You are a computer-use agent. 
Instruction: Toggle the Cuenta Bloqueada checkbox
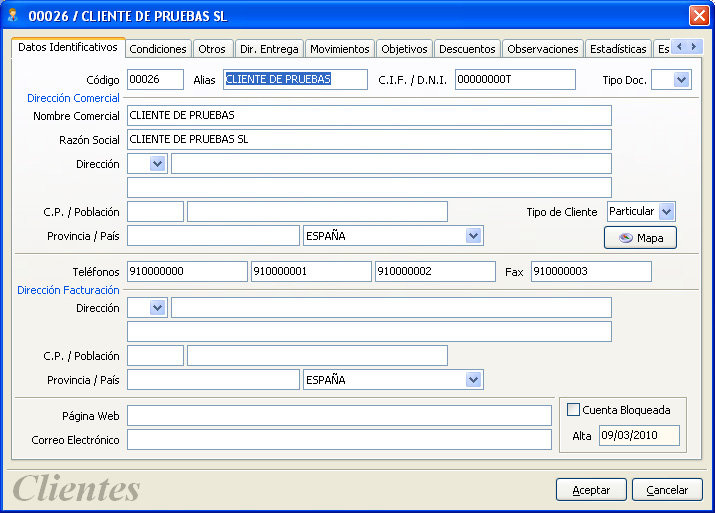coord(573,409)
